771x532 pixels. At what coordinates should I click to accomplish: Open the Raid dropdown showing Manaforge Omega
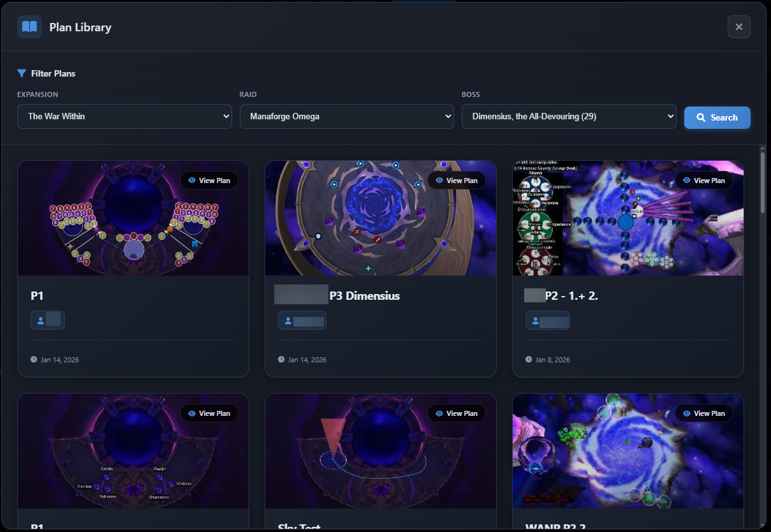pyautogui.click(x=347, y=117)
